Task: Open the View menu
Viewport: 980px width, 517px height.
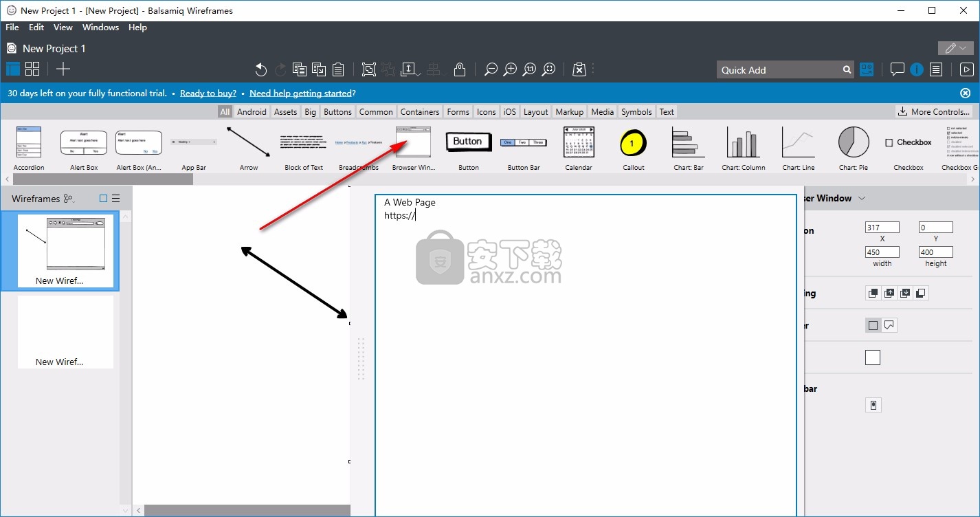Action: [63, 27]
